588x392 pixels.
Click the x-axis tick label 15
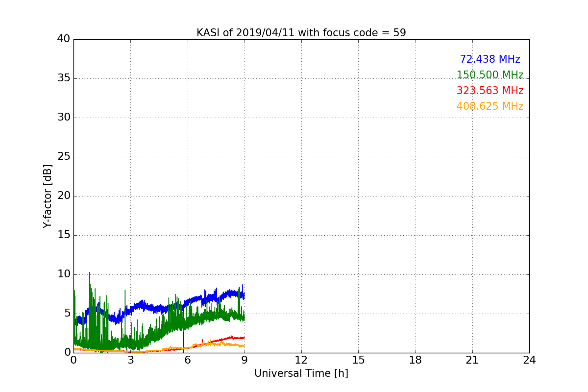pos(358,360)
